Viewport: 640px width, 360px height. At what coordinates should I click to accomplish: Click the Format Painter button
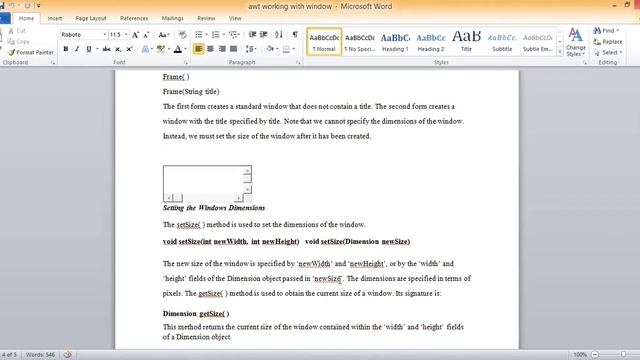31,52
